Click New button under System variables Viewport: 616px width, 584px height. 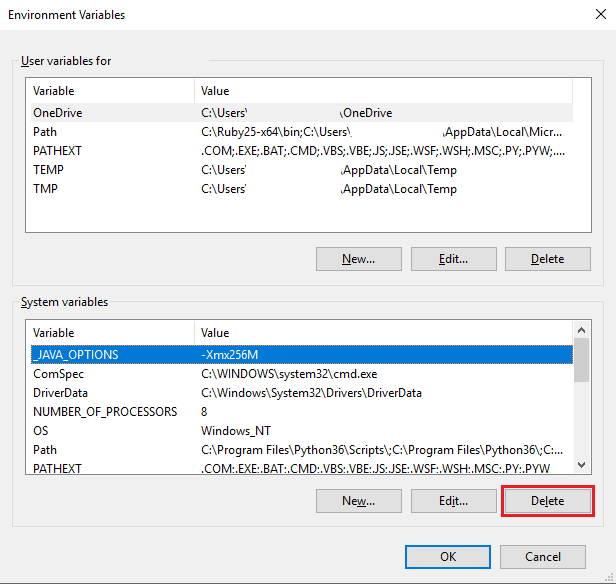358,501
